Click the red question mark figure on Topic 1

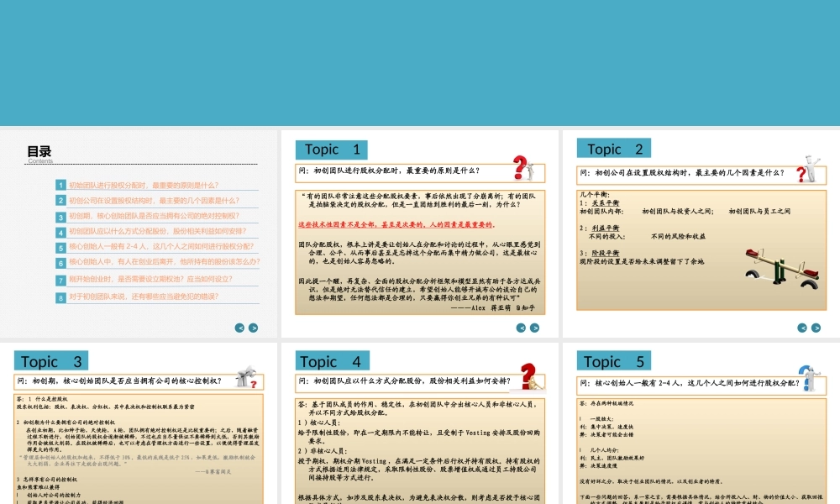click(524, 167)
